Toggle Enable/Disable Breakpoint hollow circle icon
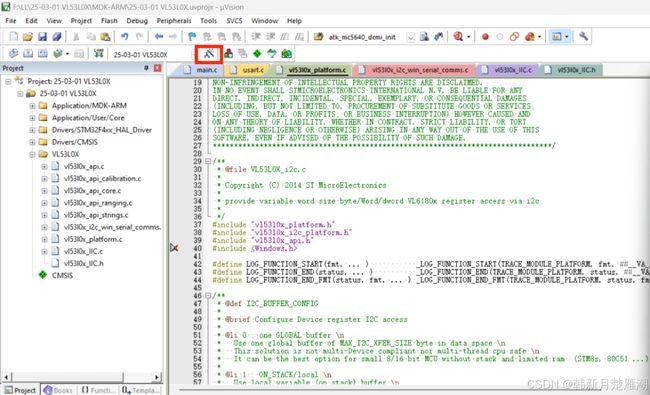 pos(500,36)
